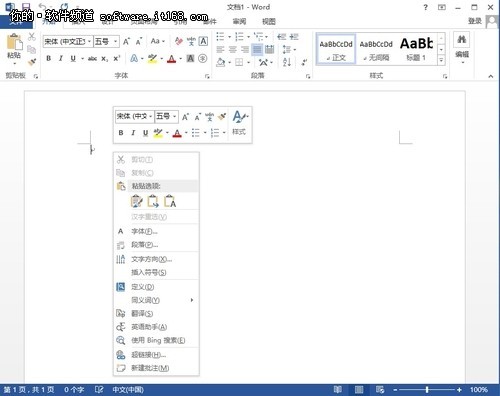The width and height of the screenshot is (500, 396).
Task: Open font size dropdown on mini toolbar
Action: 174,116
